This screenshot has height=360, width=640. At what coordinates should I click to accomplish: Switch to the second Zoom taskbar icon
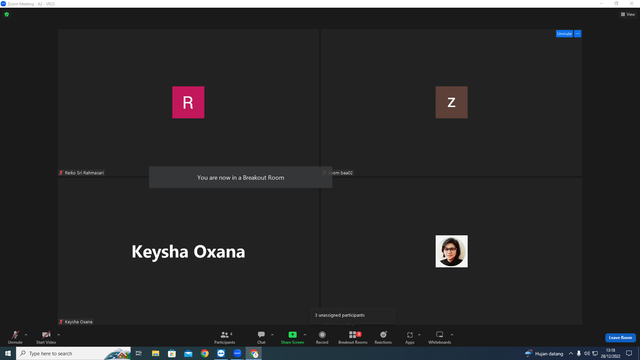tap(237, 353)
